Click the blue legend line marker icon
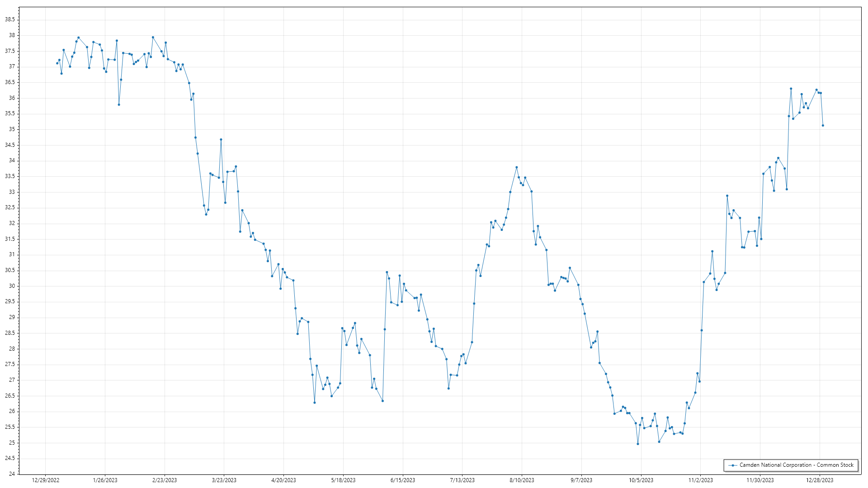 (x=733, y=465)
